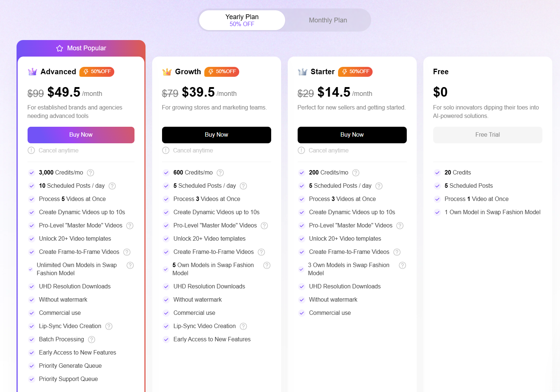Switch to Yearly Plan 50% OFF
This screenshot has width=560, height=392.
coord(242,20)
